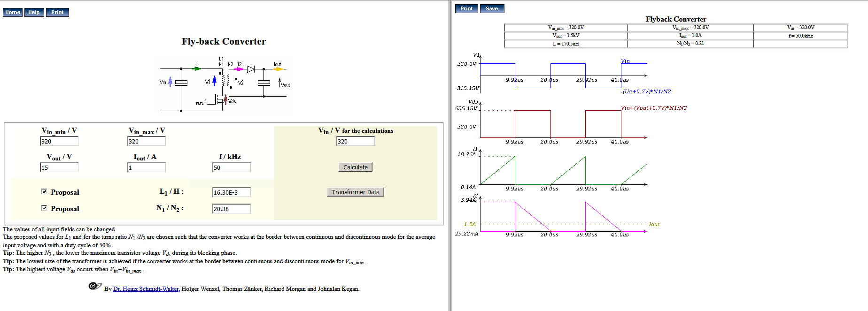The image size is (868, 311).
Task: Click the blue V1 voltage arrow in circuit
Action: (214, 81)
